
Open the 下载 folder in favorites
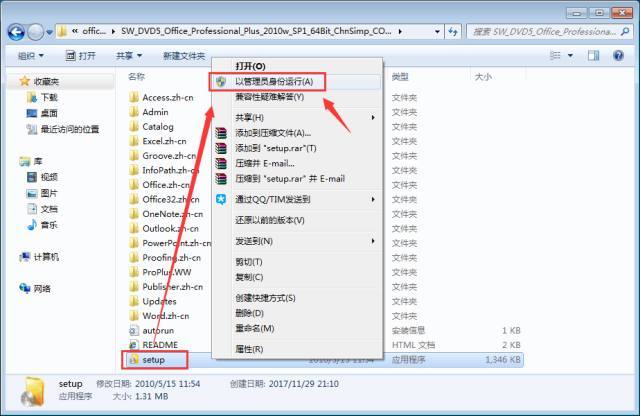click(x=49, y=97)
